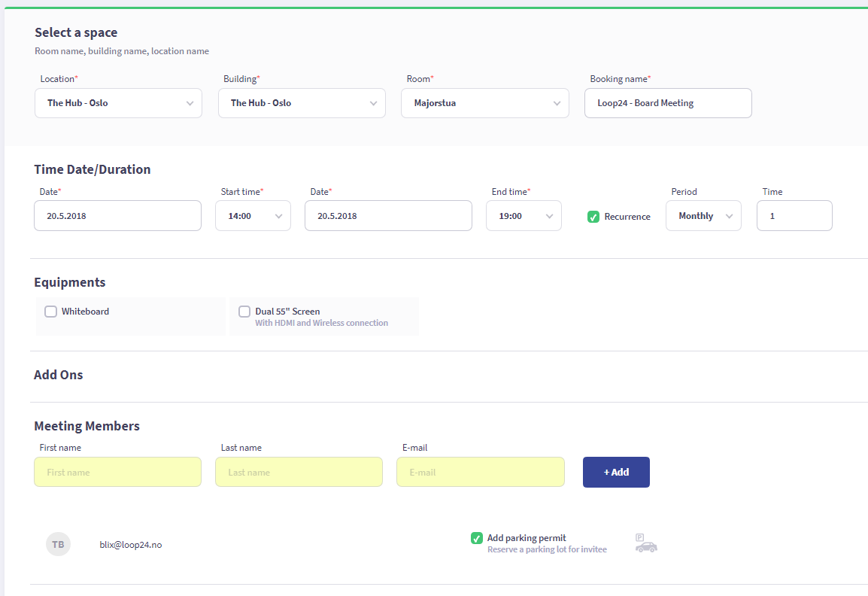
Task: Click the parking car icon
Action: point(645,544)
